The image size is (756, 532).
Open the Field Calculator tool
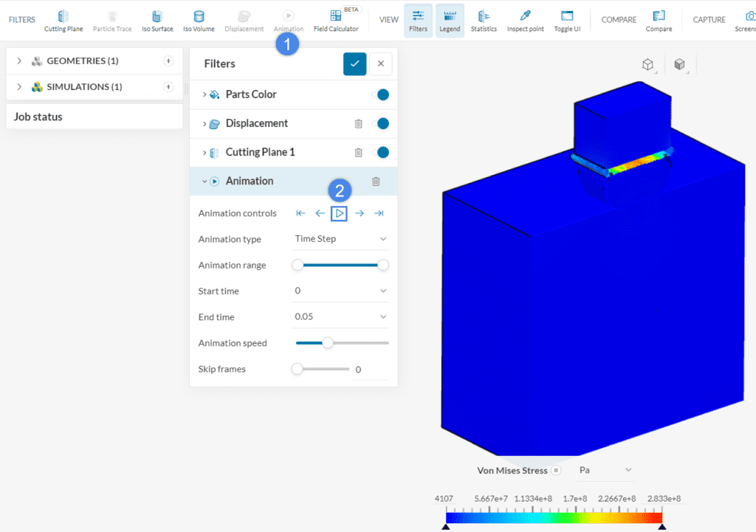tap(336, 20)
